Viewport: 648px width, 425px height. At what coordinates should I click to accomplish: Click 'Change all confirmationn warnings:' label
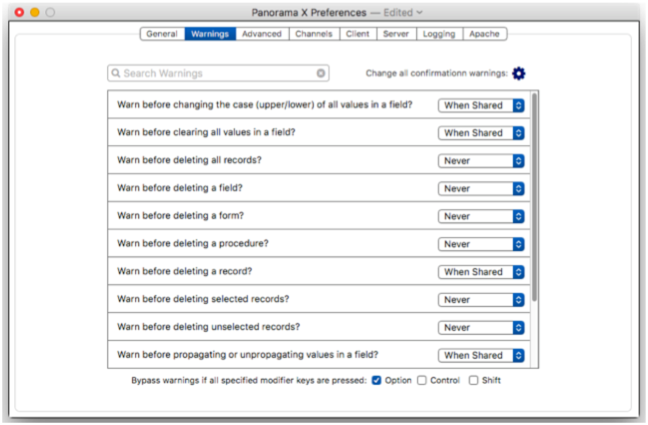(x=436, y=73)
